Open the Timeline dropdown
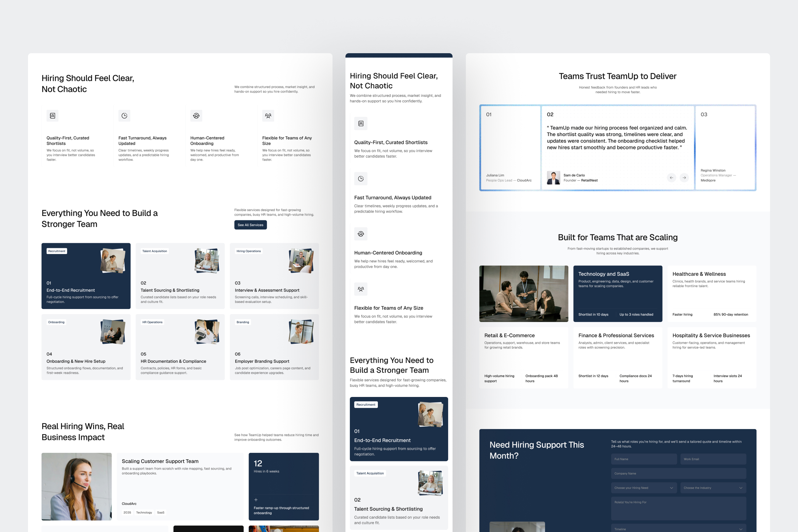Viewport: 798px width, 532px height. [x=678, y=529]
